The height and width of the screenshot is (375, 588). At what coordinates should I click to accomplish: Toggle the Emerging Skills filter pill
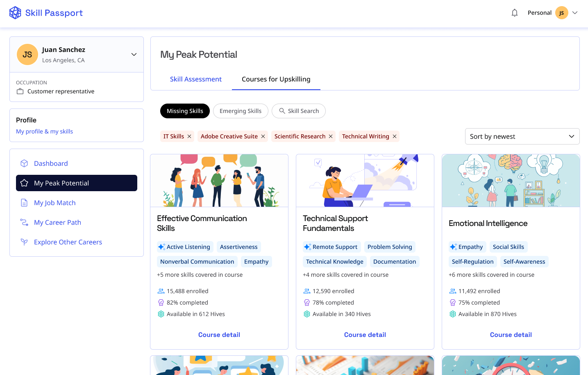(241, 111)
